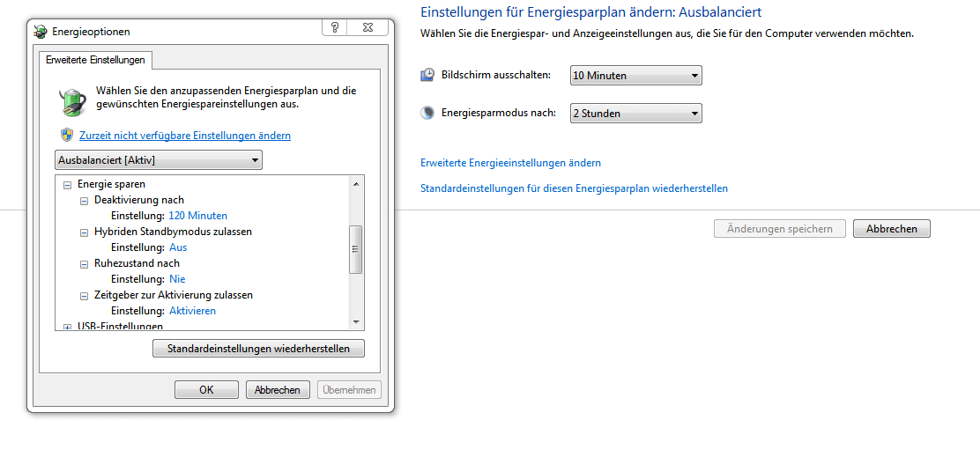Click Standardeinstellungen wiederherstellen button in dialog
Screen dimensions: 980x457
[x=259, y=349]
